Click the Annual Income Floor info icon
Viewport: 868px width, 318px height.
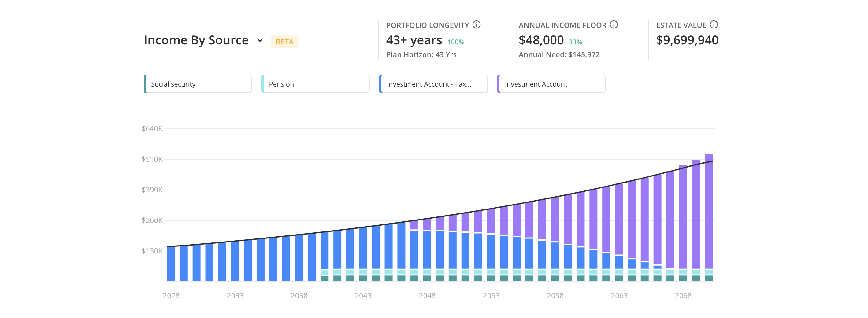[x=614, y=24]
